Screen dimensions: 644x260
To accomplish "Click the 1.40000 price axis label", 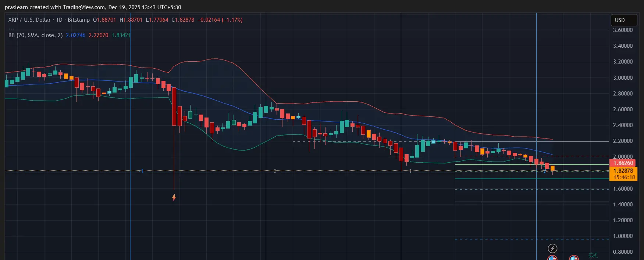I will 623,205.
